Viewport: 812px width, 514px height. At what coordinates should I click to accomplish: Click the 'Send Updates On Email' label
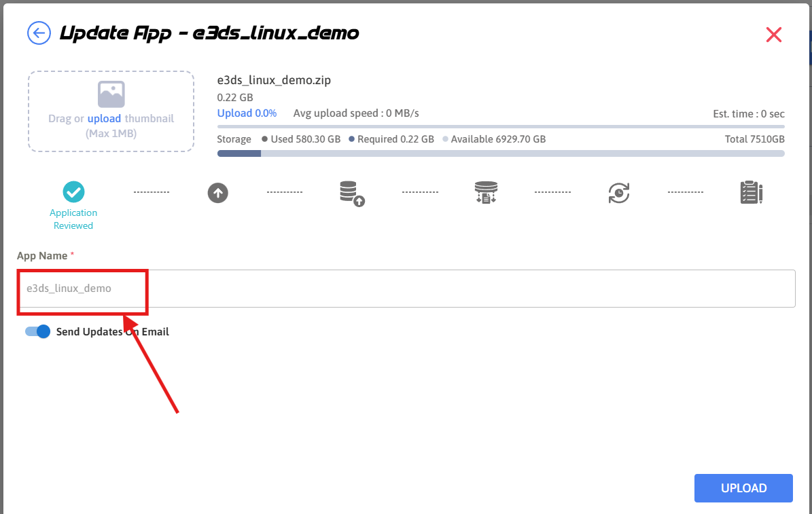tap(112, 332)
